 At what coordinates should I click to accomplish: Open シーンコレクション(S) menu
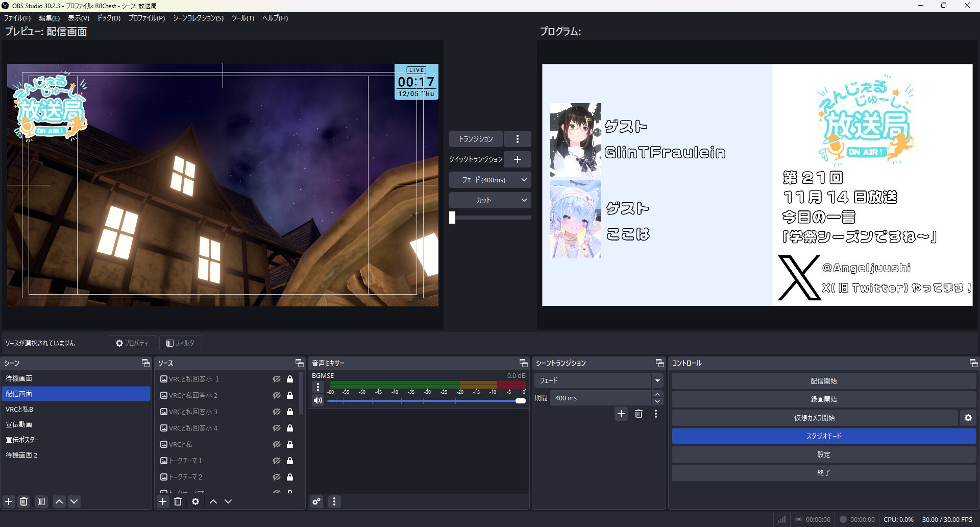coord(198,18)
